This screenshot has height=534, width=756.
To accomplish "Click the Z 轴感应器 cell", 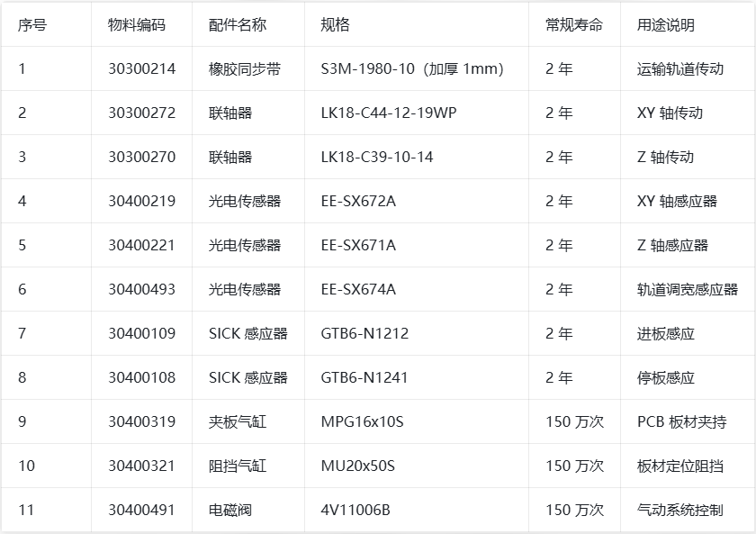I will (x=672, y=246).
